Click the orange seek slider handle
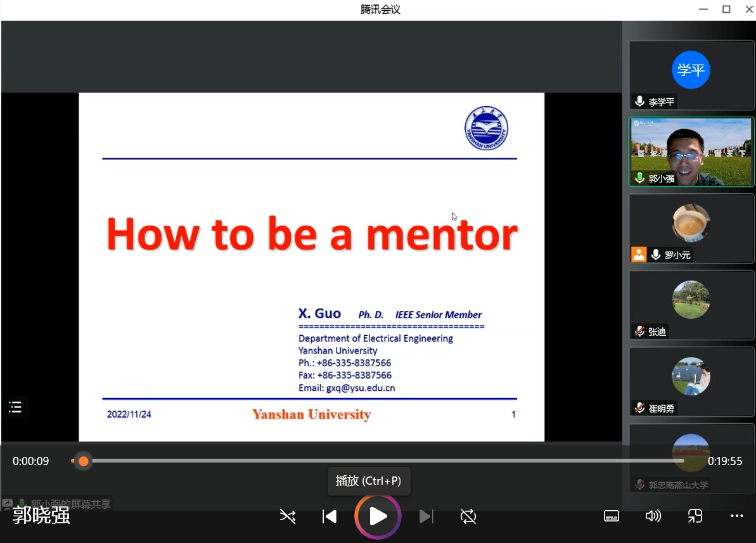This screenshot has width=756, height=543. pos(83,461)
